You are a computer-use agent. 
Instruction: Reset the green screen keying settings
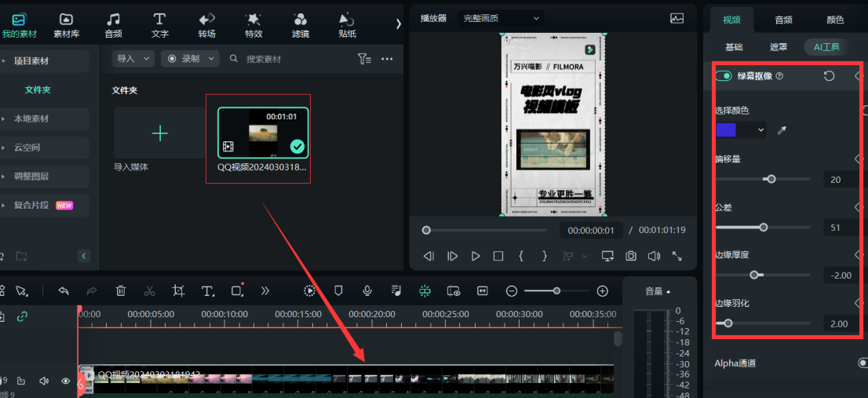[829, 76]
